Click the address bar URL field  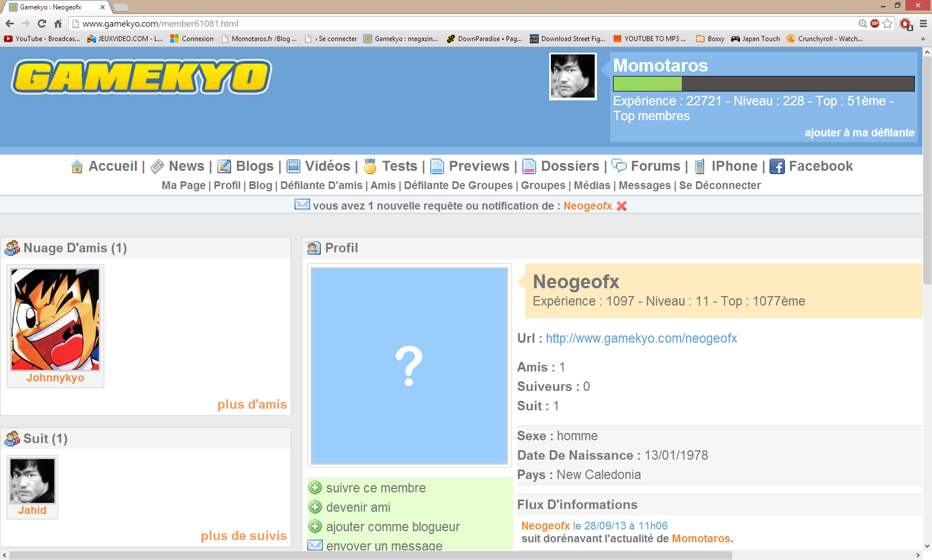coord(463,23)
